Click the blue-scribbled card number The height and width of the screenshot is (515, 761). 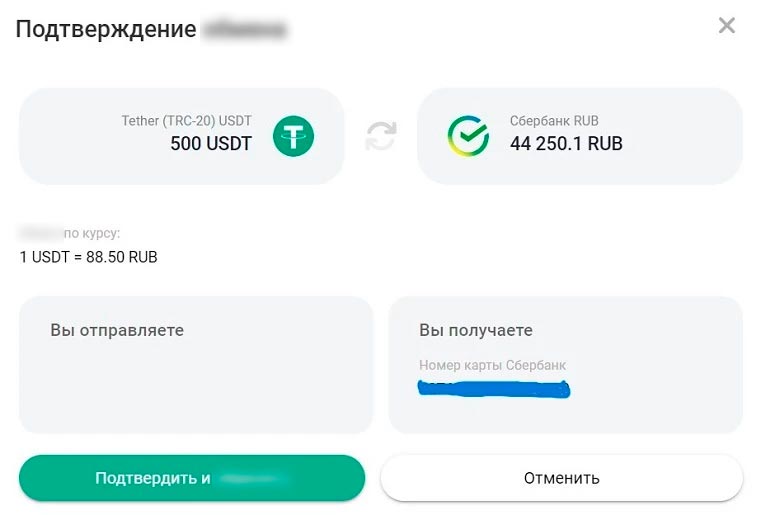coord(494,390)
